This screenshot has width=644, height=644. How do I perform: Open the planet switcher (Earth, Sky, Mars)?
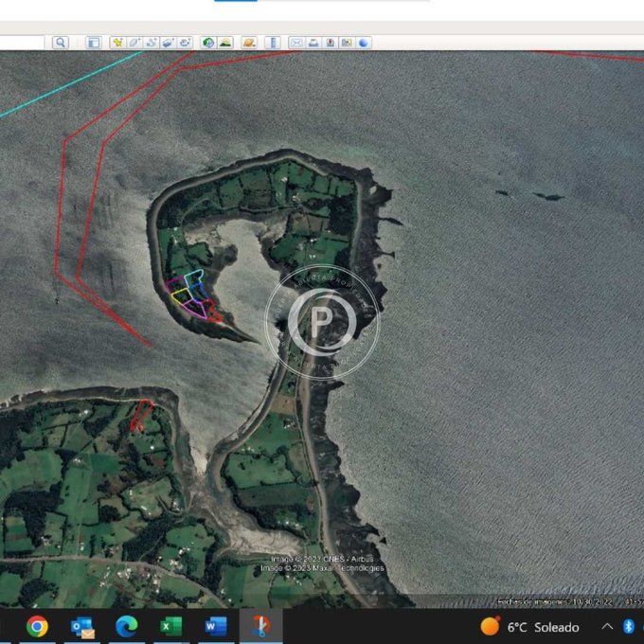(x=248, y=43)
